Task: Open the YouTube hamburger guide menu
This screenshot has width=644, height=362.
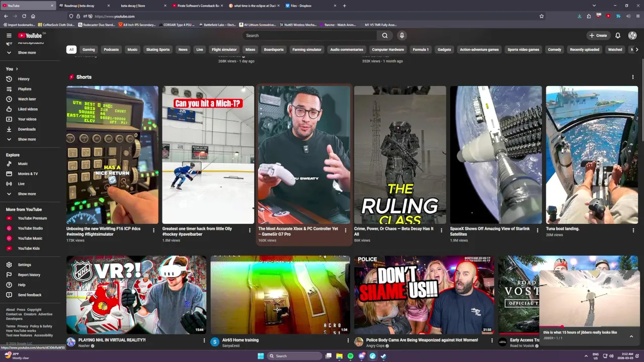Action: [x=9, y=35]
